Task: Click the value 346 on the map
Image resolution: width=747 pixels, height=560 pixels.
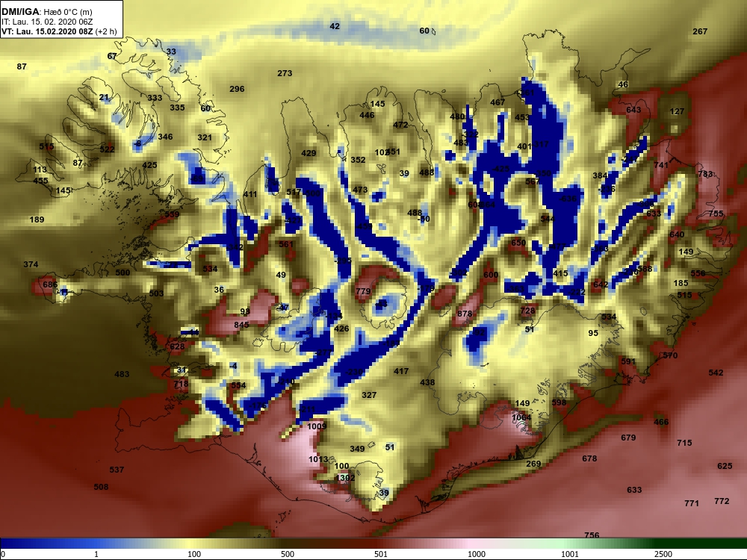Action: click(165, 137)
